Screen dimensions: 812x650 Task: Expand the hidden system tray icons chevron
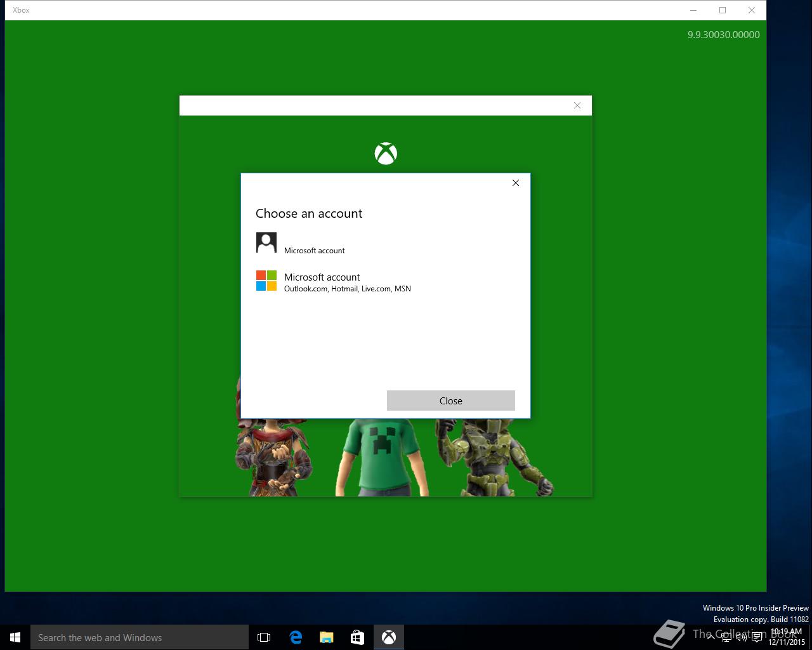pyautogui.click(x=710, y=637)
